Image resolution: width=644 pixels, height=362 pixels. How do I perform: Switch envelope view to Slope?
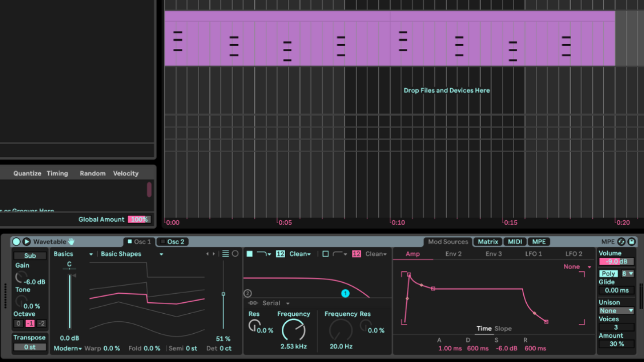tap(503, 329)
